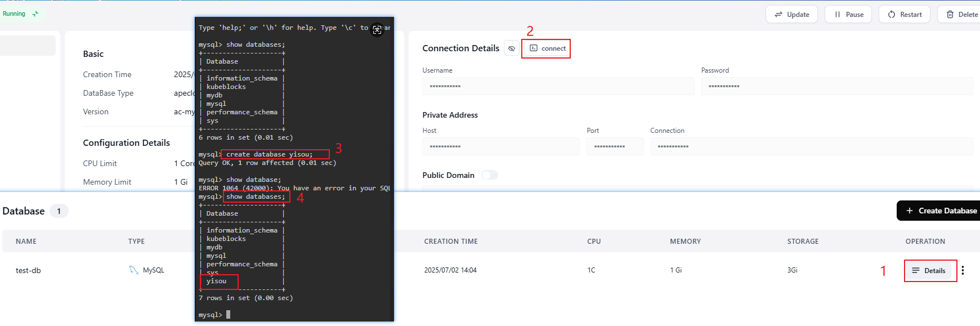
Task: Click the masked Username field
Action: 557,87
